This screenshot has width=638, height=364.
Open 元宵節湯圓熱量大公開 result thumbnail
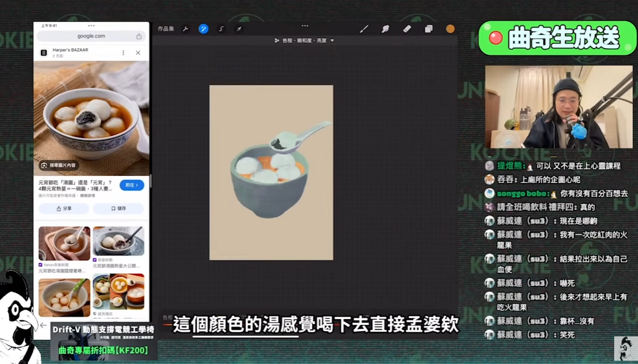coord(119,241)
